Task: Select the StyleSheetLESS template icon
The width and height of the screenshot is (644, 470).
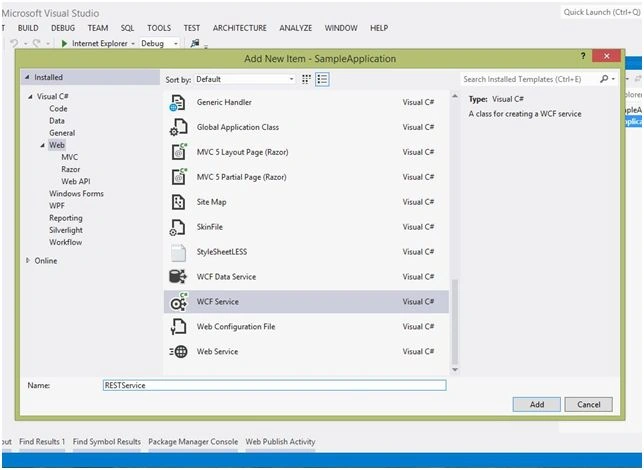Action: (x=178, y=252)
